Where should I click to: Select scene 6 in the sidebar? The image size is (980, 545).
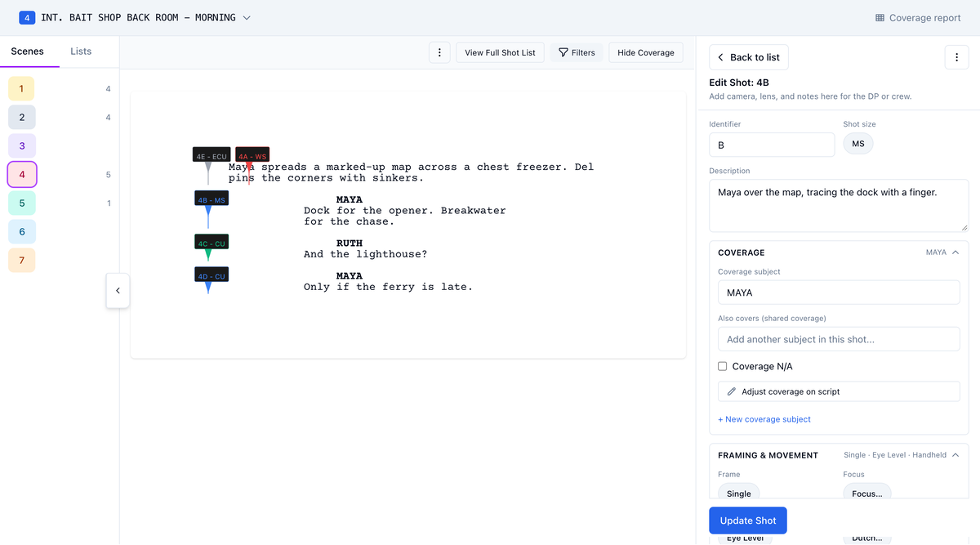pyautogui.click(x=21, y=231)
